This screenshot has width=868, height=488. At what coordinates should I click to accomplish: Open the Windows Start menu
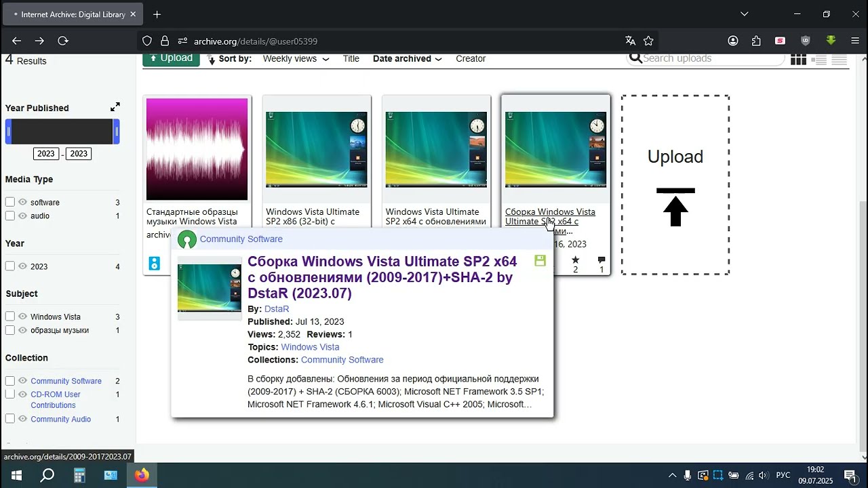tap(16, 475)
